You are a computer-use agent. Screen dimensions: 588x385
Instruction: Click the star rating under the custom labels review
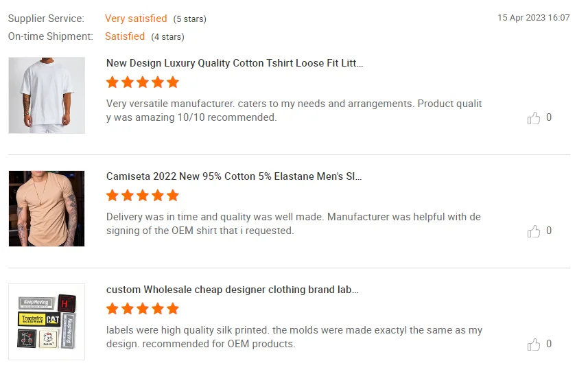tap(143, 309)
